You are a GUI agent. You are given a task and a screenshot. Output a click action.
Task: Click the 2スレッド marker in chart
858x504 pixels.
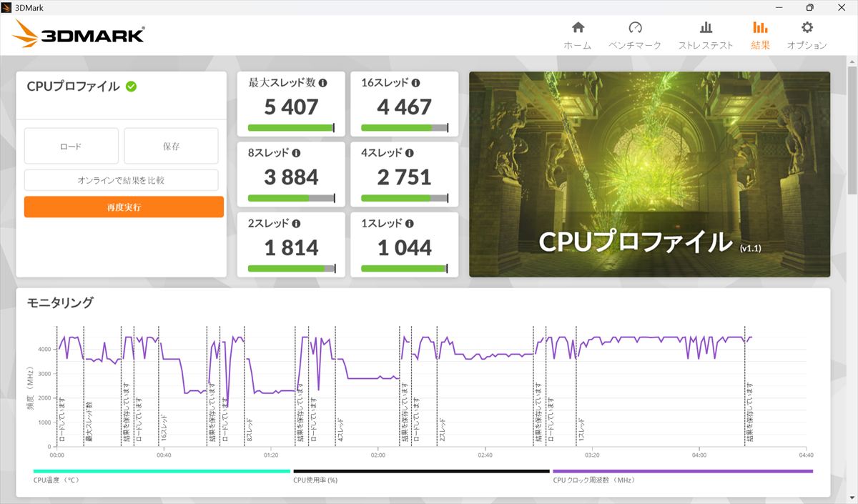pyautogui.click(x=443, y=430)
